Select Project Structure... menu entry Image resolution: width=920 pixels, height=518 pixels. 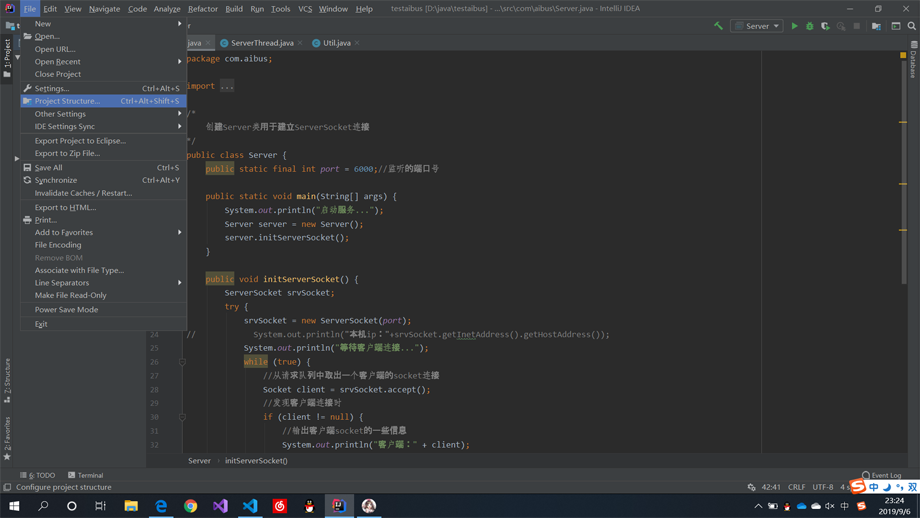point(67,101)
